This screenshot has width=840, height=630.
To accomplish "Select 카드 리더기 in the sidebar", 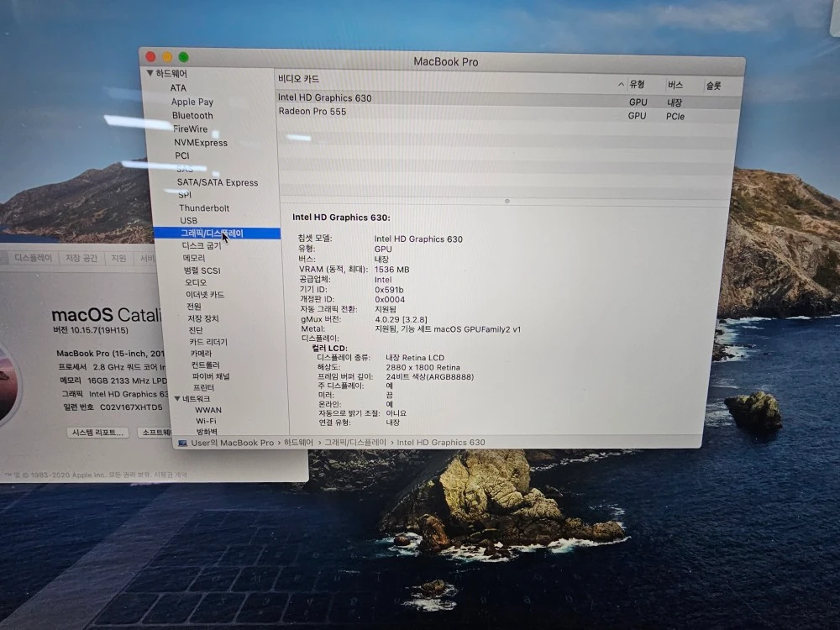I will (208, 342).
